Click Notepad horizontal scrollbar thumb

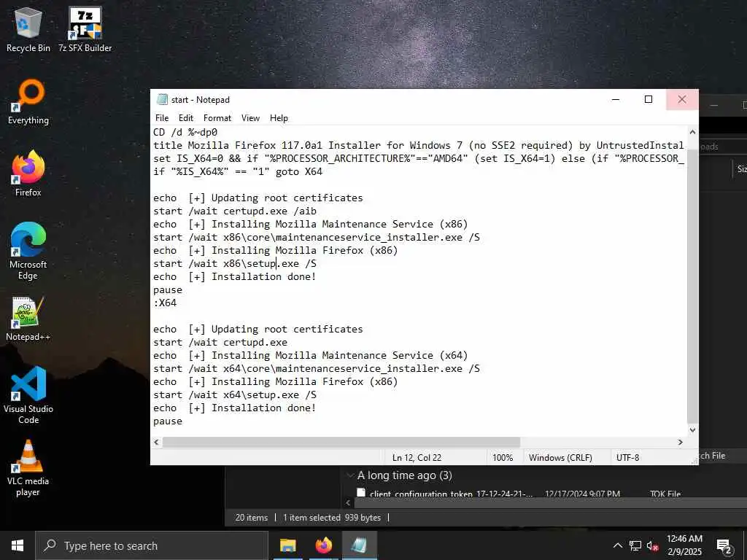pos(341,442)
